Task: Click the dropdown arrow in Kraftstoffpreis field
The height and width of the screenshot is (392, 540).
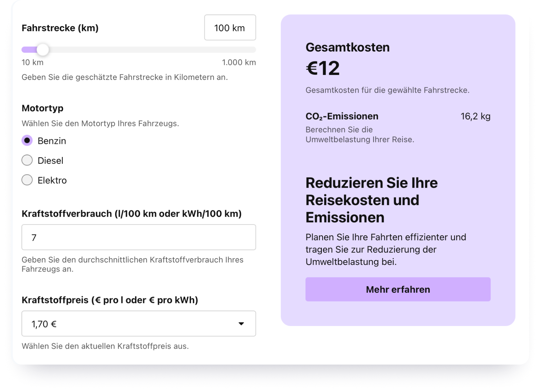Action: (x=241, y=324)
